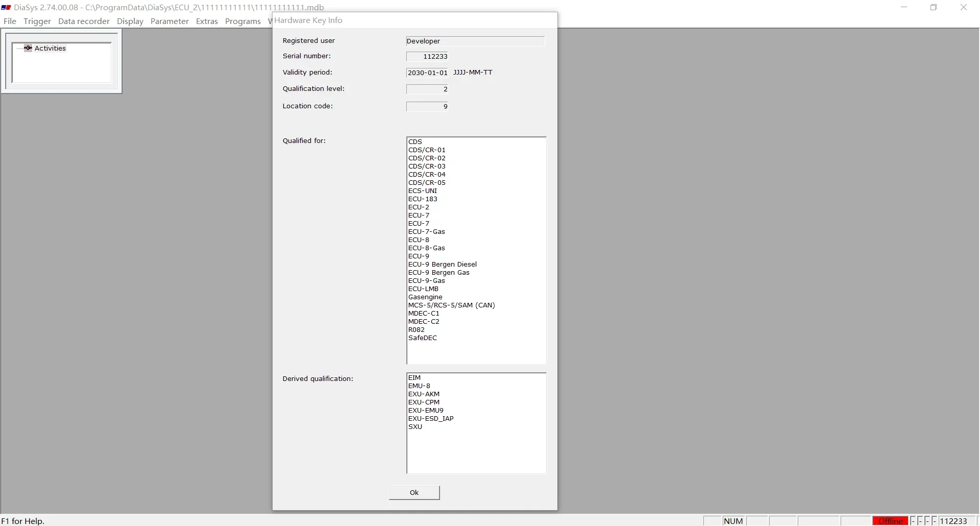Click the 'Derived qualification:' label
This screenshot has height=526, width=980.
pyautogui.click(x=318, y=378)
